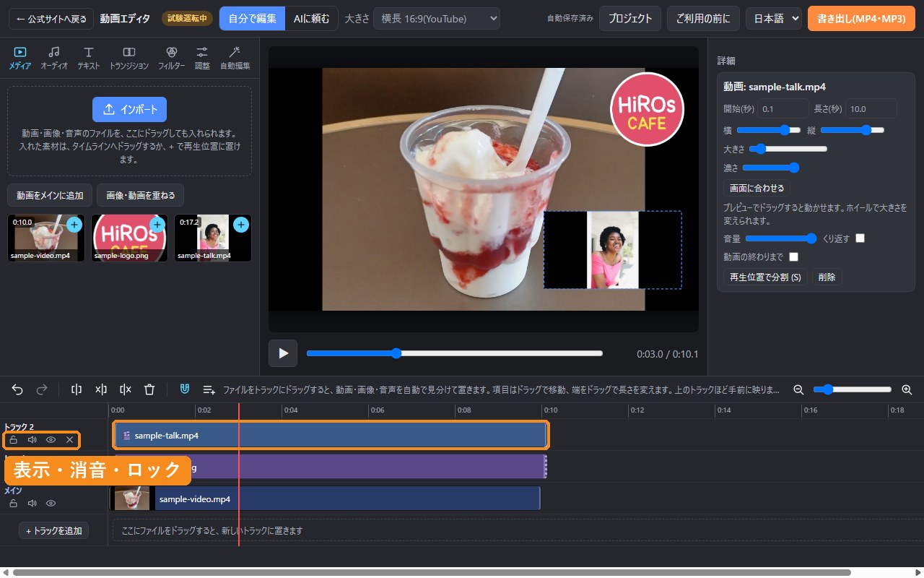Open the オーディオ audio tab
Screen dimensions: 924x578
(54, 58)
